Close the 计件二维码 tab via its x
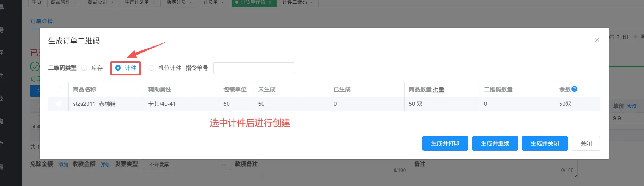Image resolution: width=644 pixels, height=186 pixels. coord(312,3)
